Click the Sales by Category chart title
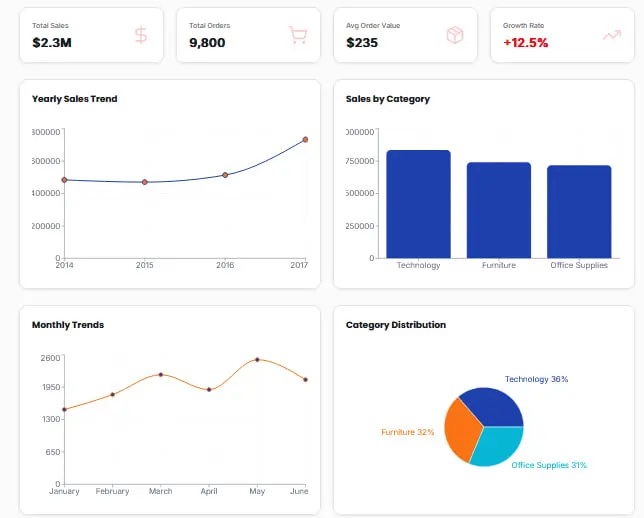644x518 pixels. pos(388,99)
